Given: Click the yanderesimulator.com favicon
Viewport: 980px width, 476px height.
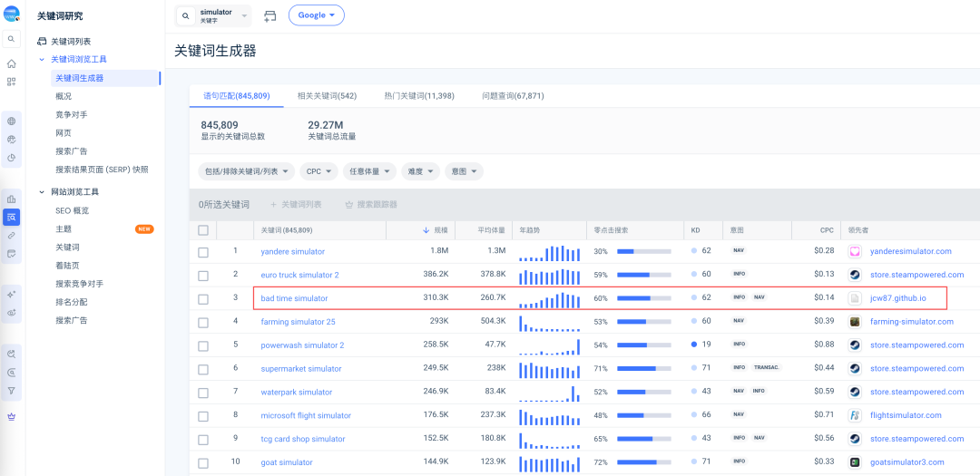Looking at the screenshot, I should [x=855, y=251].
